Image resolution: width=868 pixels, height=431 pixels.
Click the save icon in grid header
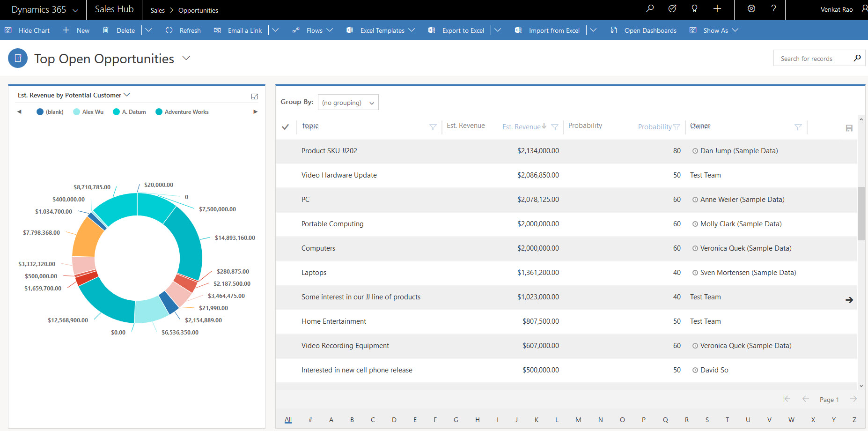[x=849, y=128]
